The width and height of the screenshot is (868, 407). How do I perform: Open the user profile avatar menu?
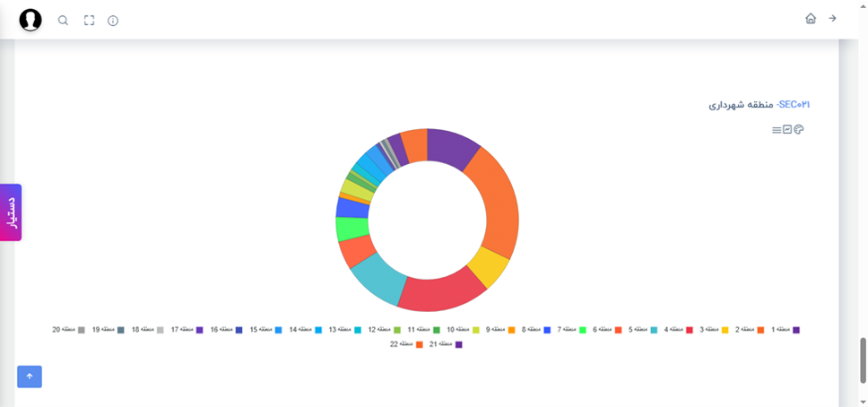(30, 20)
